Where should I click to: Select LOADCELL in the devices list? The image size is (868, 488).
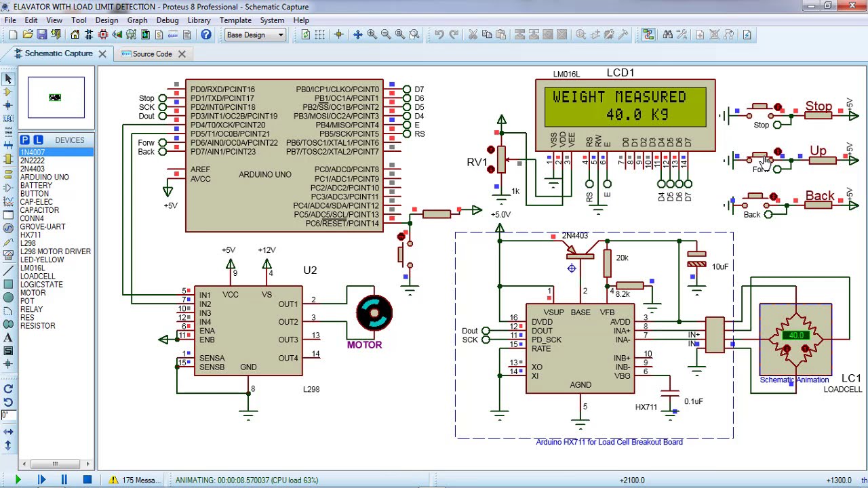coord(37,276)
